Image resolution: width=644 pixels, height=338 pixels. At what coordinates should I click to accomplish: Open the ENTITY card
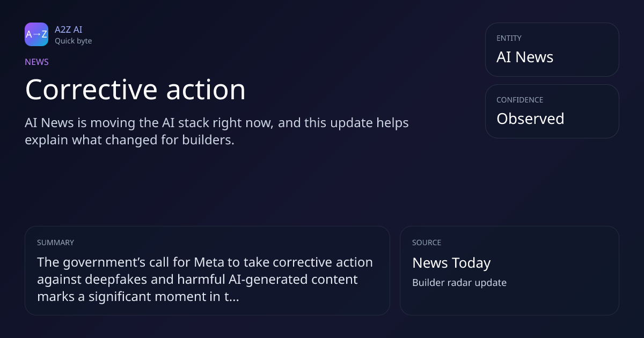click(552, 49)
